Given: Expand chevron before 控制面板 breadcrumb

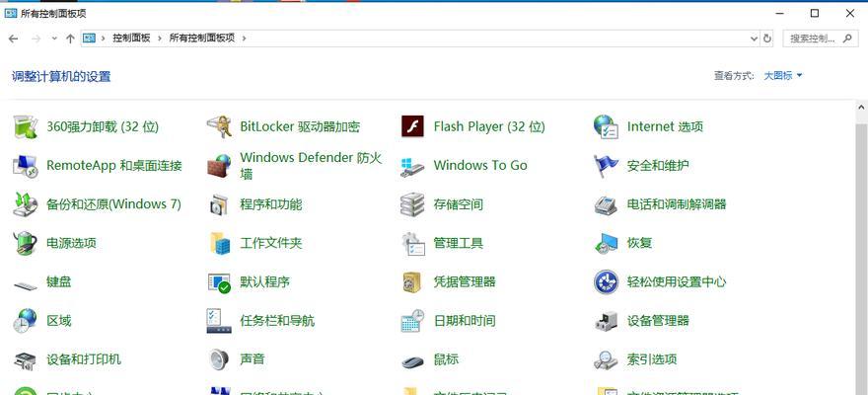Looking at the screenshot, I should 103,39.
